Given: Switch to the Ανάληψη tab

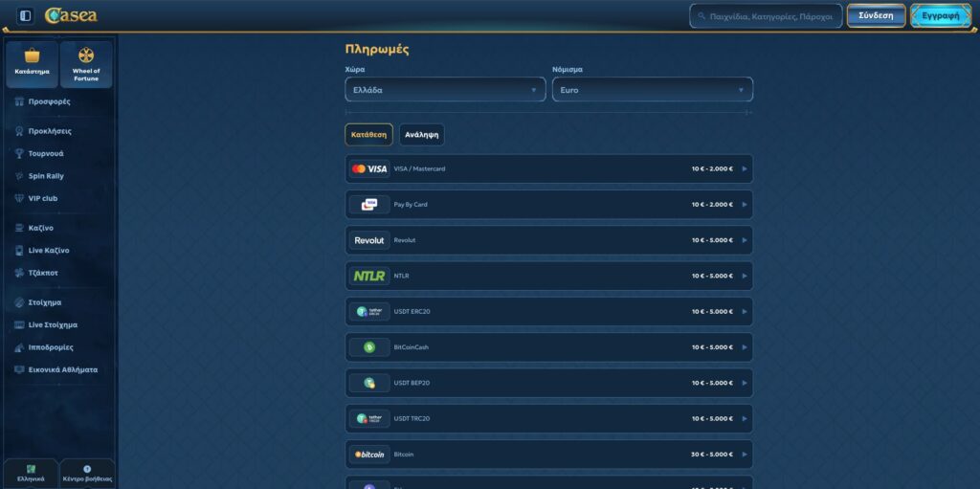Looking at the screenshot, I should click(421, 135).
